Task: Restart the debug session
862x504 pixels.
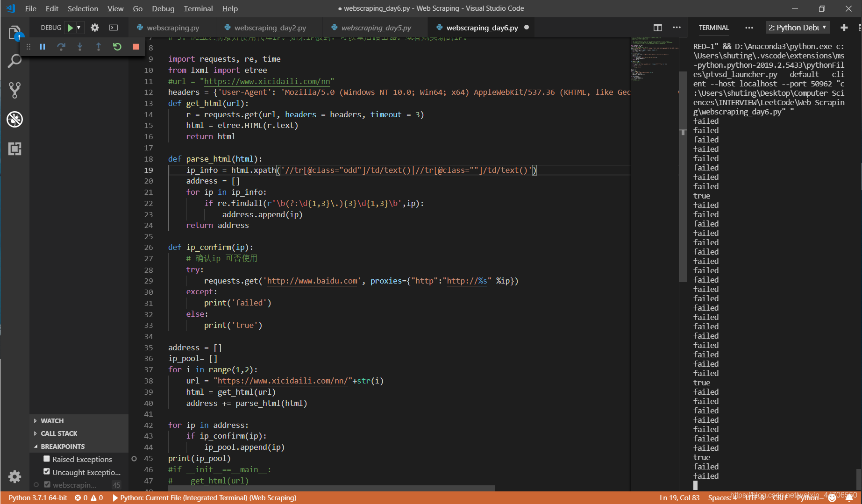Action: [x=117, y=47]
